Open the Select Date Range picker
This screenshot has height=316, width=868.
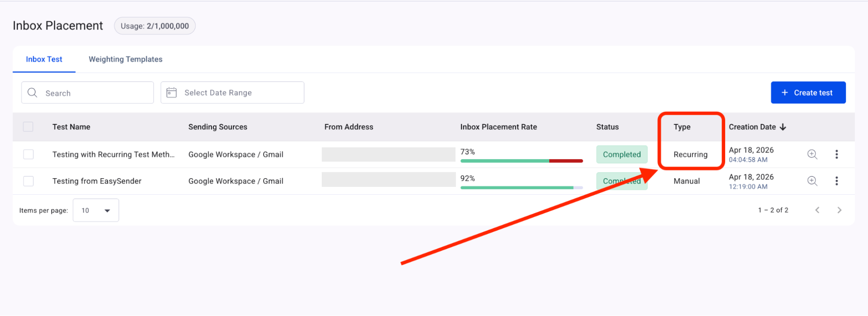coord(232,93)
